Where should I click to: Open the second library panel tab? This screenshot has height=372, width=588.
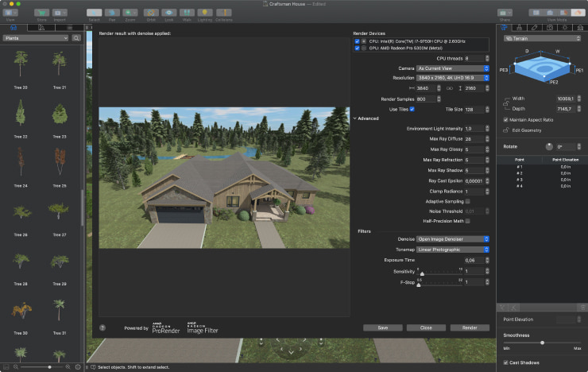(x=41, y=27)
